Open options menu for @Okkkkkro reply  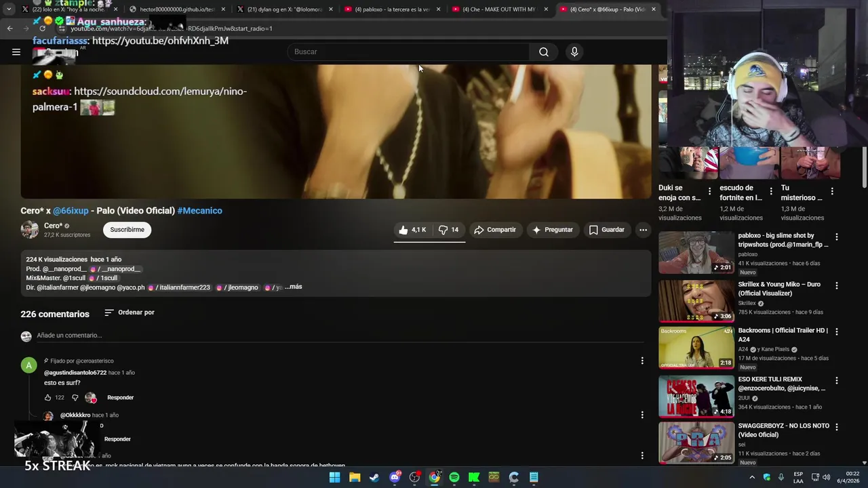tap(642, 415)
